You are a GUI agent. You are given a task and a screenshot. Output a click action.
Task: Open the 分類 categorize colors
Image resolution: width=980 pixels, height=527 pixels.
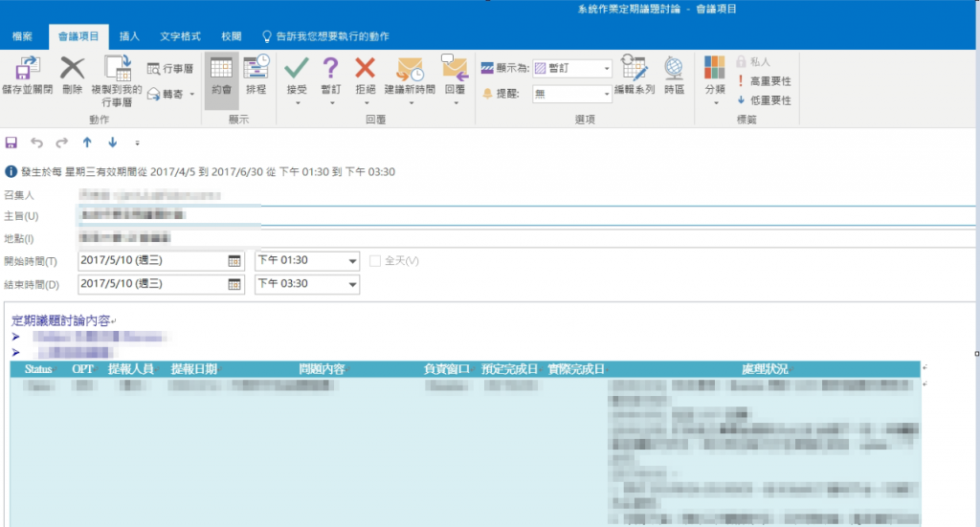pyautogui.click(x=714, y=68)
